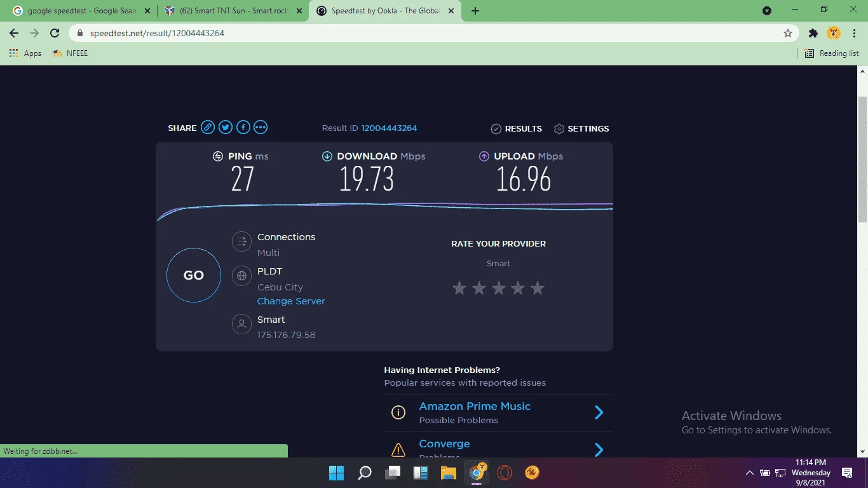The height and width of the screenshot is (488, 868).
Task: Launch Opera from the taskbar
Action: point(505,473)
